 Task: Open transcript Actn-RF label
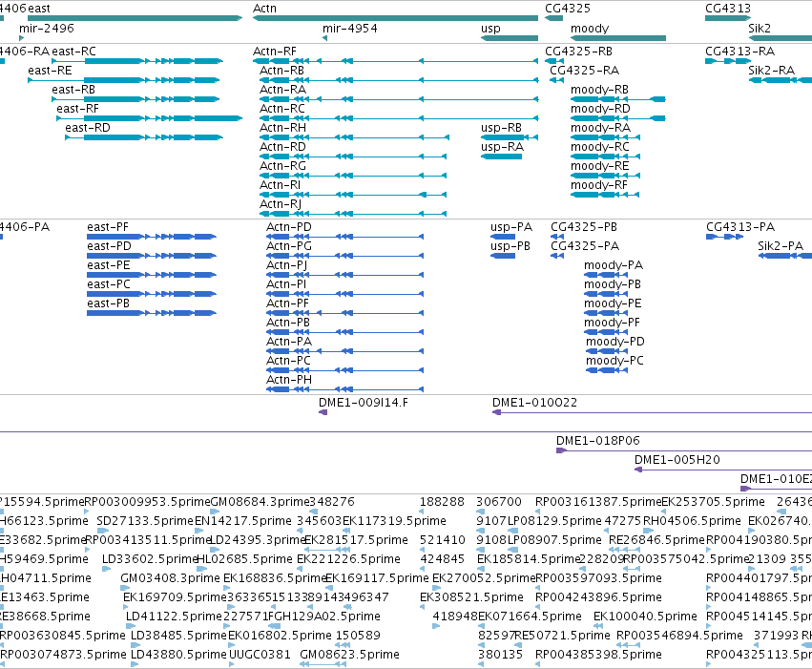coord(275,52)
